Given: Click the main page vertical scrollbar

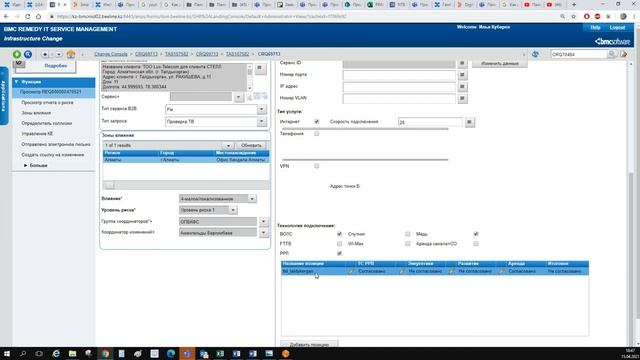Looking at the screenshot, I should 631,204.
